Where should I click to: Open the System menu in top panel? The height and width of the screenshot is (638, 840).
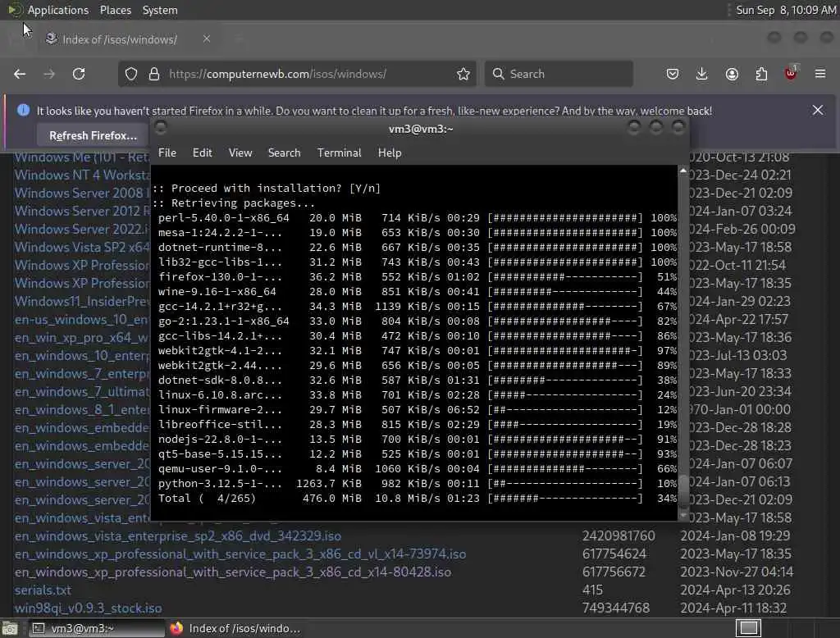160,10
